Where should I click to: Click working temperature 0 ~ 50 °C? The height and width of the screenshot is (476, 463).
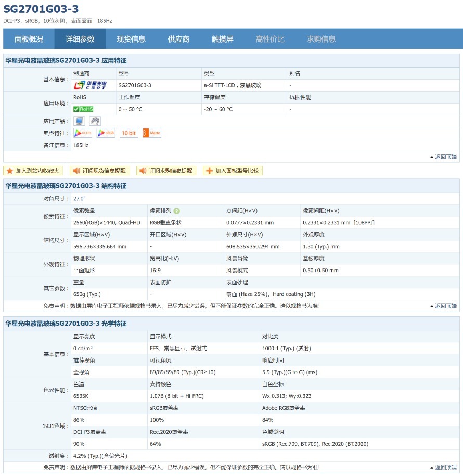coord(130,109)
